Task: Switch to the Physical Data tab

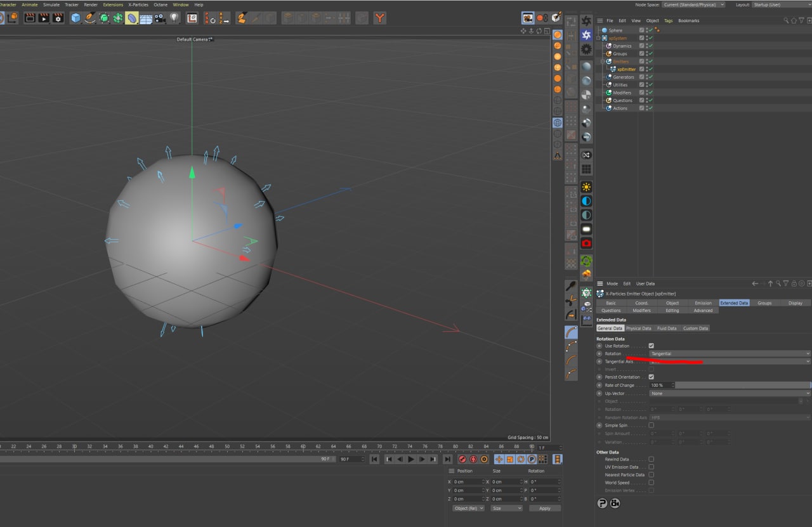Action: [x=638, y=329]
